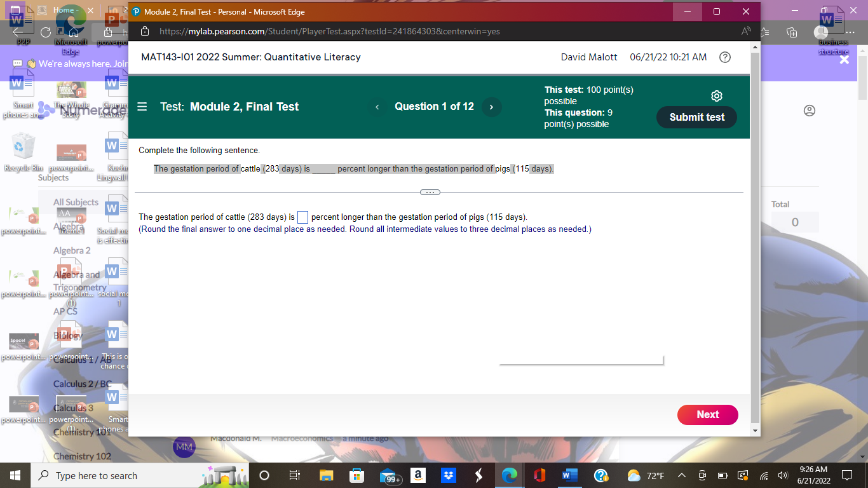868x488 pixels.
Task: Click the help question mark icon
Action: (x=724, y=57)
